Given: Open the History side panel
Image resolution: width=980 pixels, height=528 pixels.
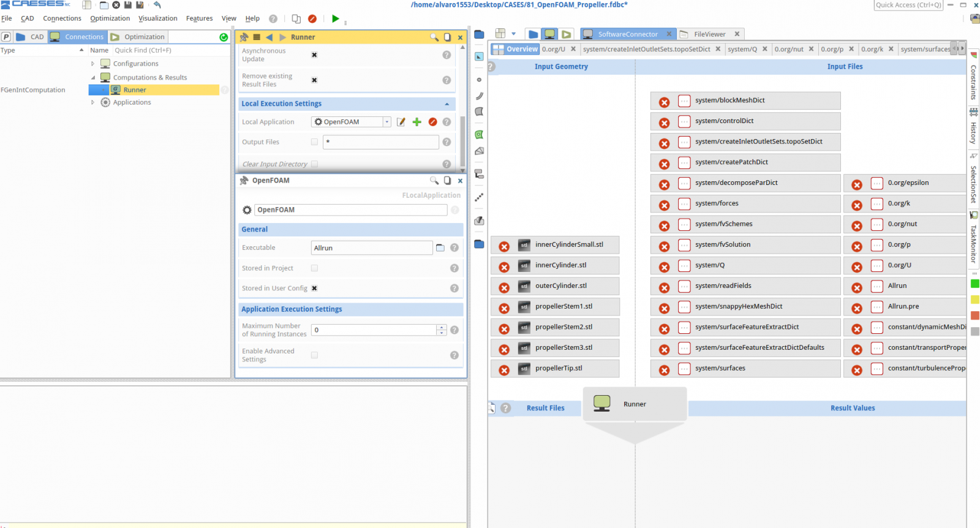Looking at the screenshot, I should coord(973,128).
